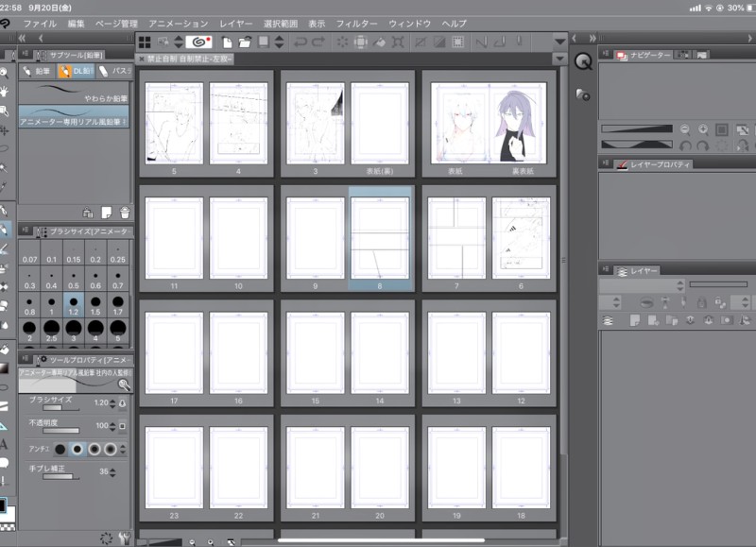Click the Scale/Rotate transform icon in toolbar
This screenshot has width=756, height=547.
pos(398,43)
